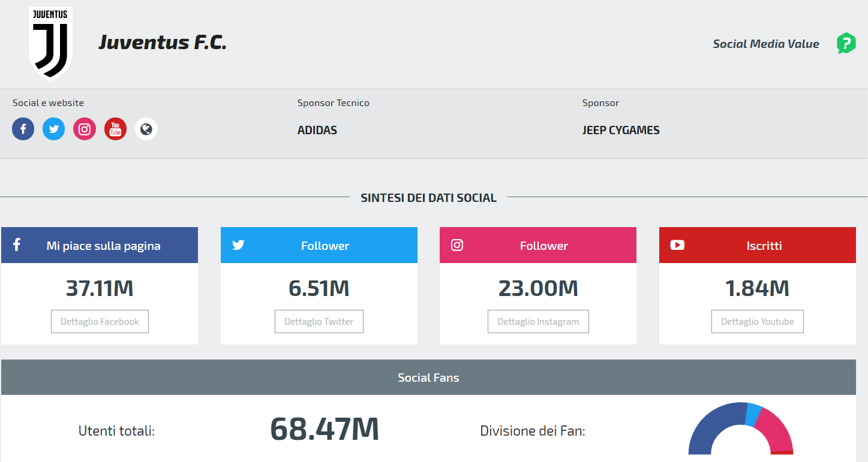The height and width of the screenshot is (462, 868).
Task: Click the Instagram icon in the pink card header
Action: click(x=457, y=244)
